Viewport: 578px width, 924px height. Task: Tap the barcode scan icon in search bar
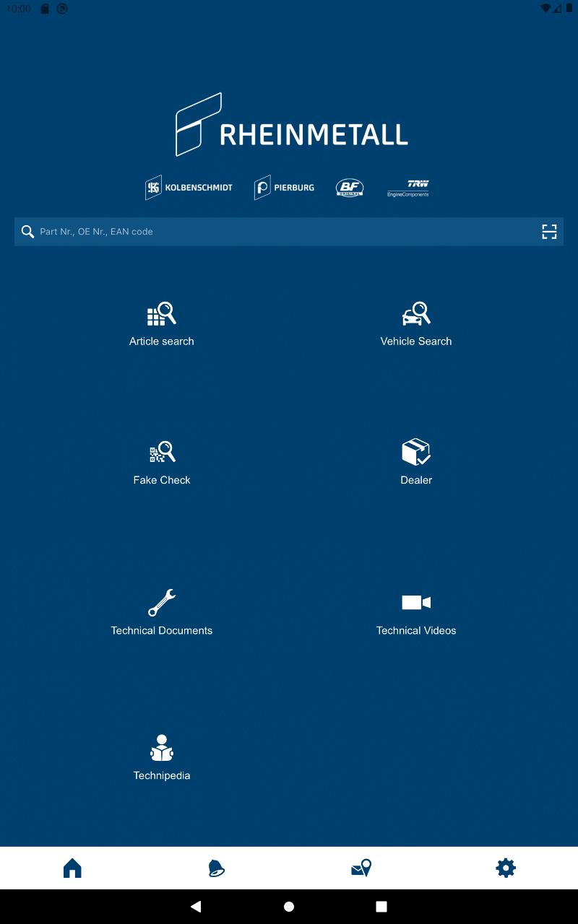point(549,232)
